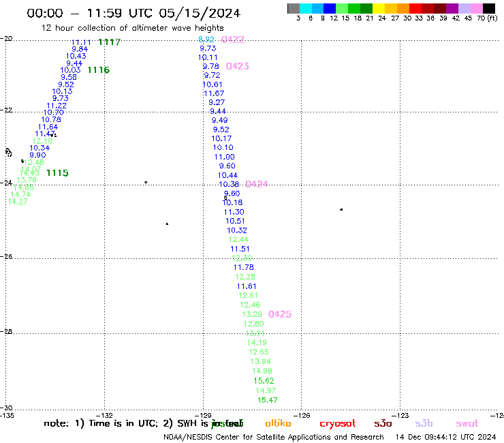Screen dimensions: 504x443
Task: Click the timestamp '14 Dec 09:44:12 UTC 2024'
Action: click(x=445, y=438)
